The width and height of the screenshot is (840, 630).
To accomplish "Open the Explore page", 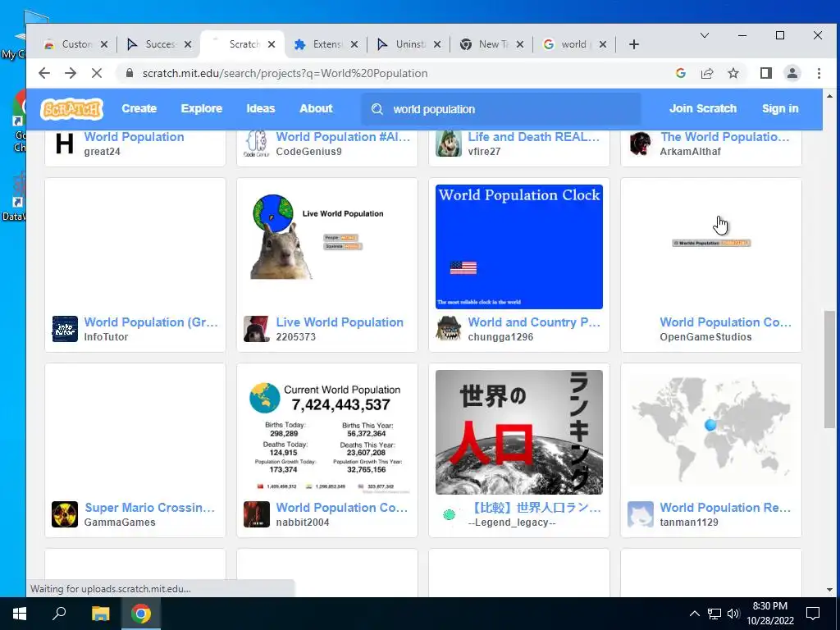I will pos(202,109).
